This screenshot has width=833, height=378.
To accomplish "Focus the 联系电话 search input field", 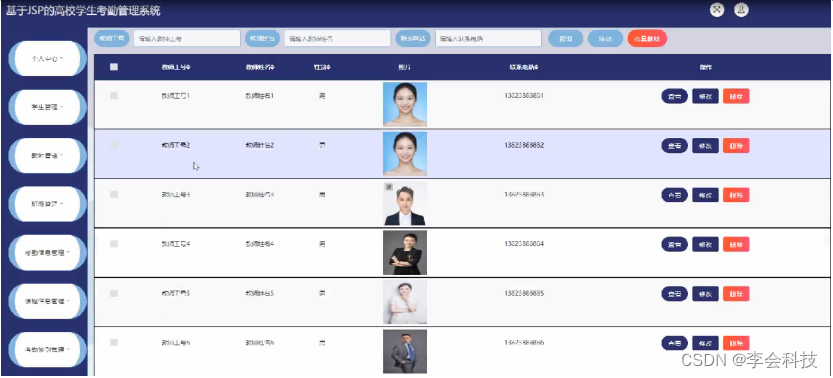I will pos(489,38).
